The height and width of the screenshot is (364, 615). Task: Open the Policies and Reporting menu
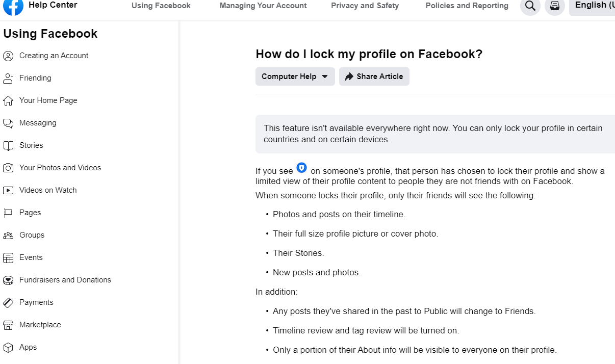point(467,6)
